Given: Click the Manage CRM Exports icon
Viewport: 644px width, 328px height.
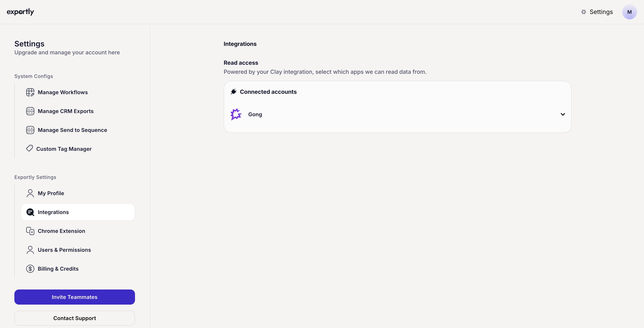Looking at the screenshot, I should (x=30, y=111).
